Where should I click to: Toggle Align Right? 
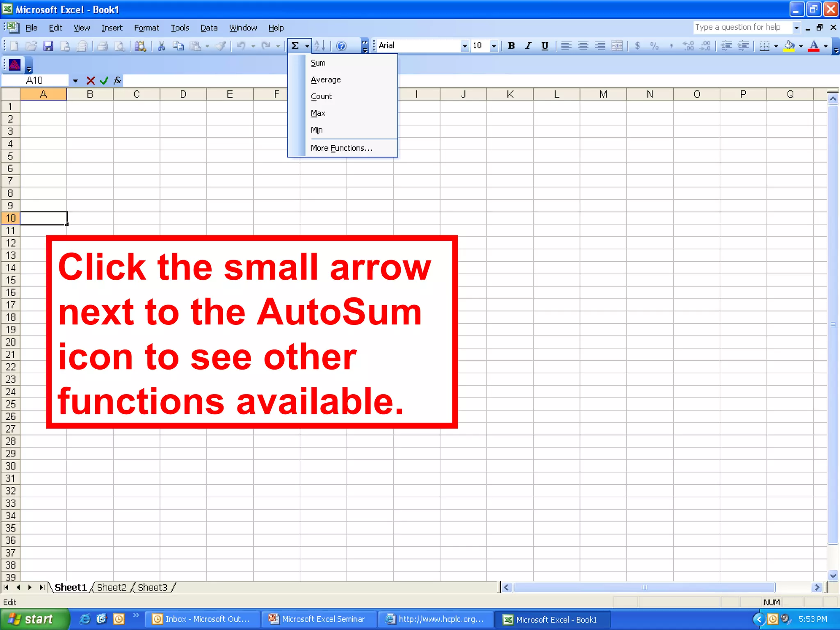[x=600, y=46]
